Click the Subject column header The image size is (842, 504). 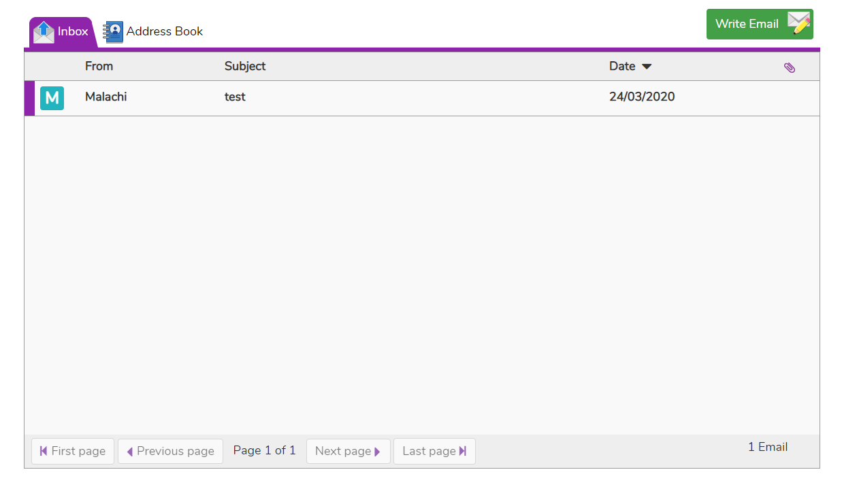pyautogui.click(x=245, y=66)
